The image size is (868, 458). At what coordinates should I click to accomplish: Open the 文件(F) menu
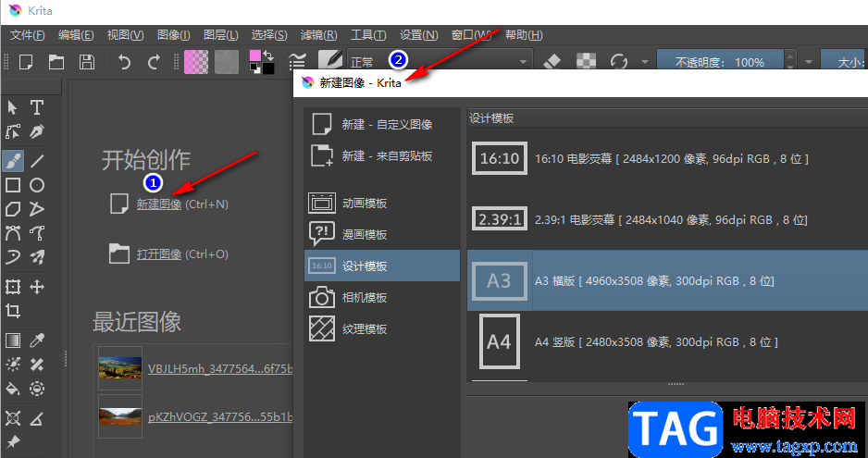27,35
